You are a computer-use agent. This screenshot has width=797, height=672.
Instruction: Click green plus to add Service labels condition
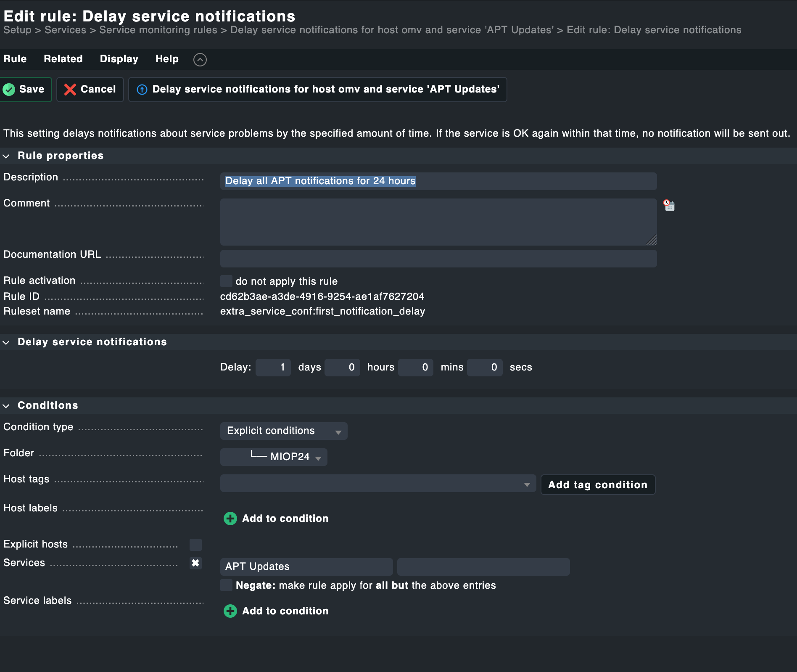230,611
